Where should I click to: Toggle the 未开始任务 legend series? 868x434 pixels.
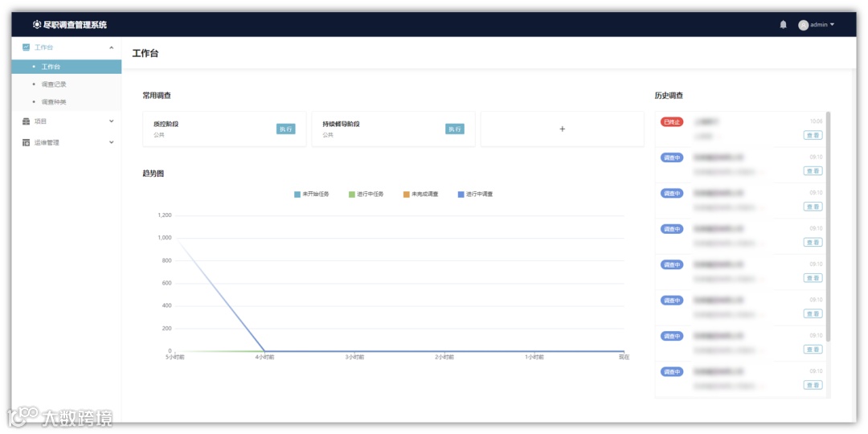coord(312,194)
